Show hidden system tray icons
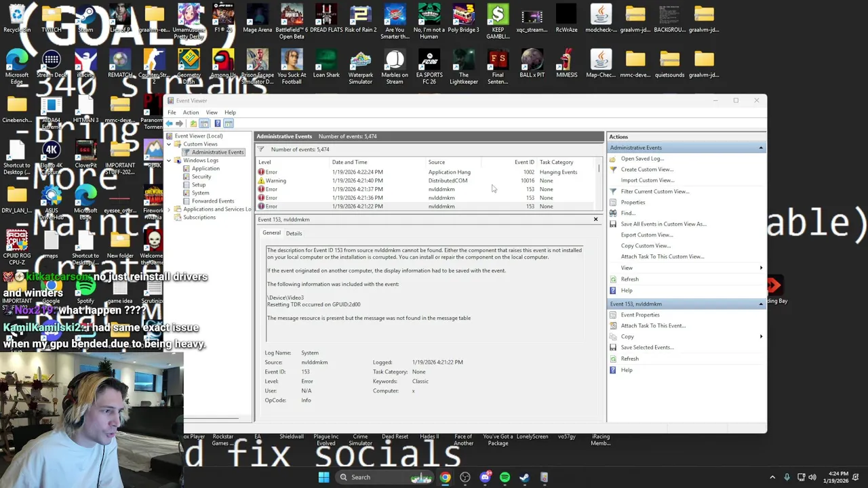 [x=772, y=477]
